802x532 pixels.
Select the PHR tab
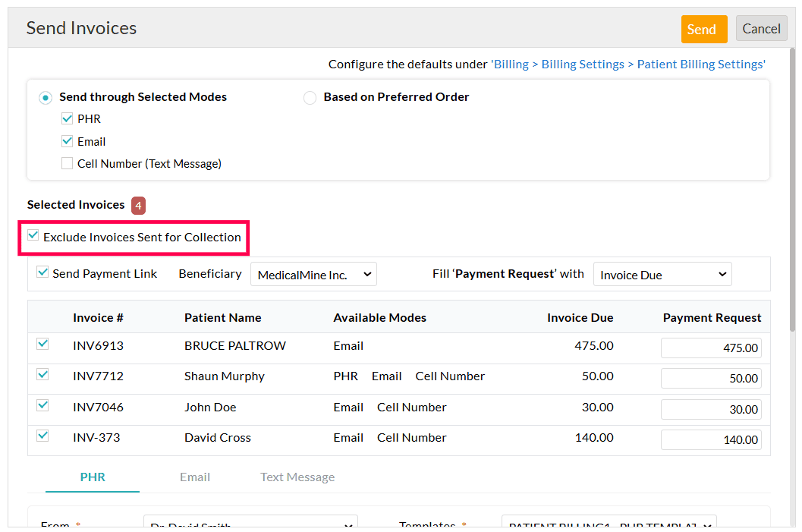[93, 477]
